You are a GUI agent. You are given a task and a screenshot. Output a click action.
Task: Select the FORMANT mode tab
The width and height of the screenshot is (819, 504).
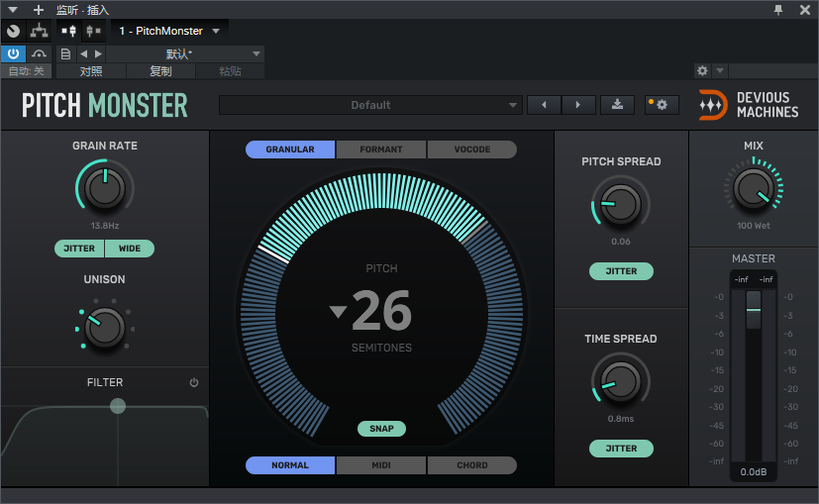tap(381, 150)
